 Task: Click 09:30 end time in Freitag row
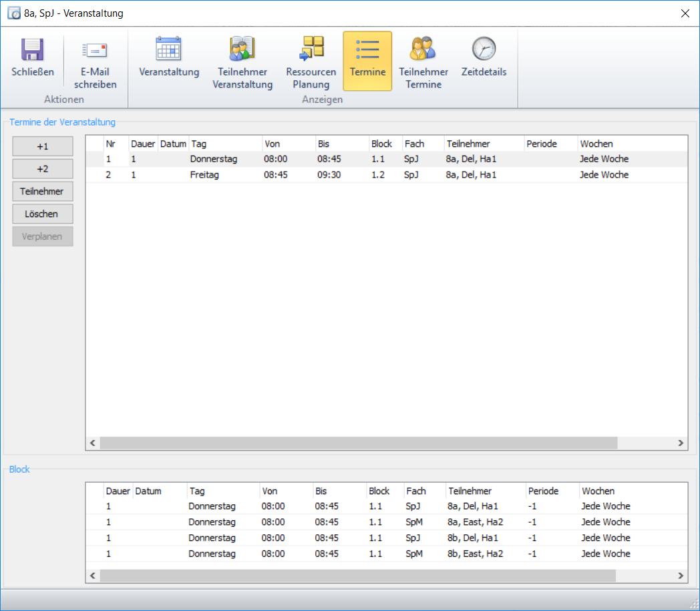329,175
